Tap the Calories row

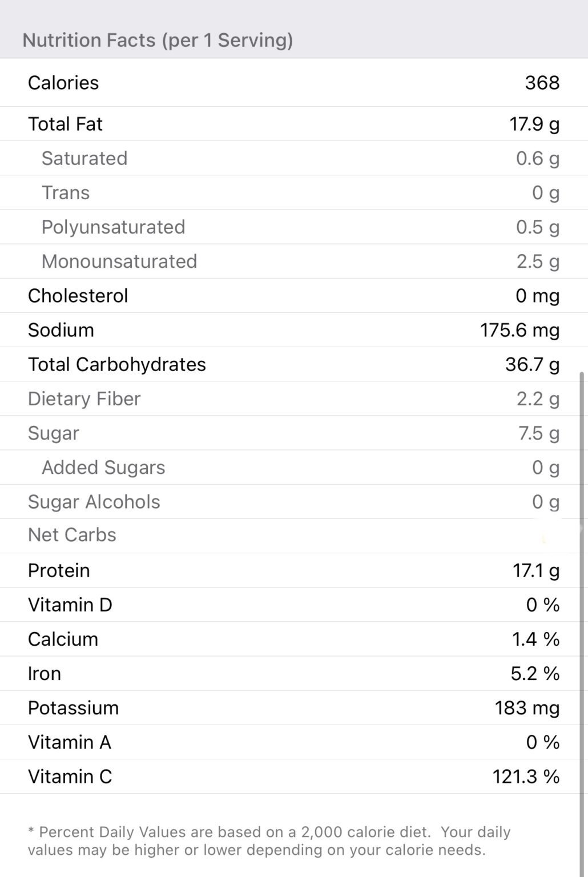pos(293,83)
